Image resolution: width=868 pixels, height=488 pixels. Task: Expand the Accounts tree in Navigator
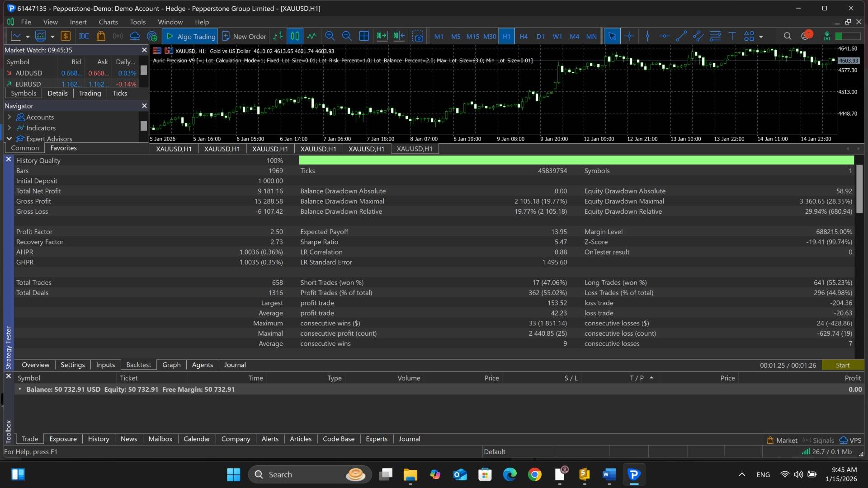click(x=9, y=117)
